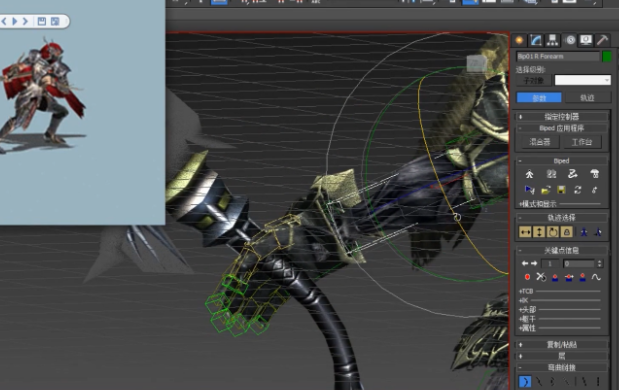619x390 pixels.
Task: Expand the 头部 head section
Action: (x=527, y=309)
